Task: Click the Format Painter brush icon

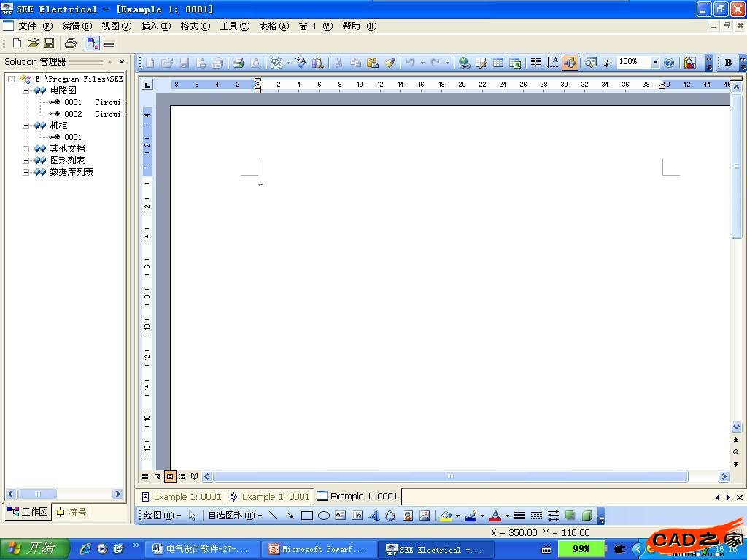Action: pos(390,63)
